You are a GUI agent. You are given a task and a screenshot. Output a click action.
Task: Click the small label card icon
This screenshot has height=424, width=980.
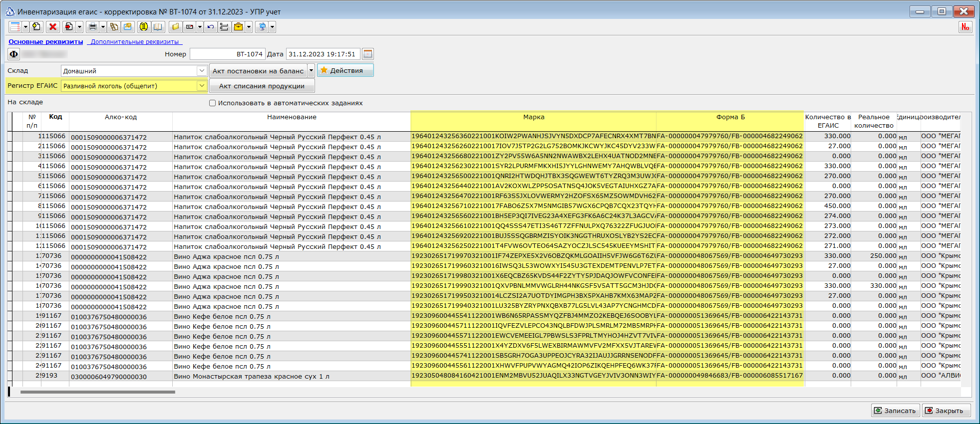189,27
